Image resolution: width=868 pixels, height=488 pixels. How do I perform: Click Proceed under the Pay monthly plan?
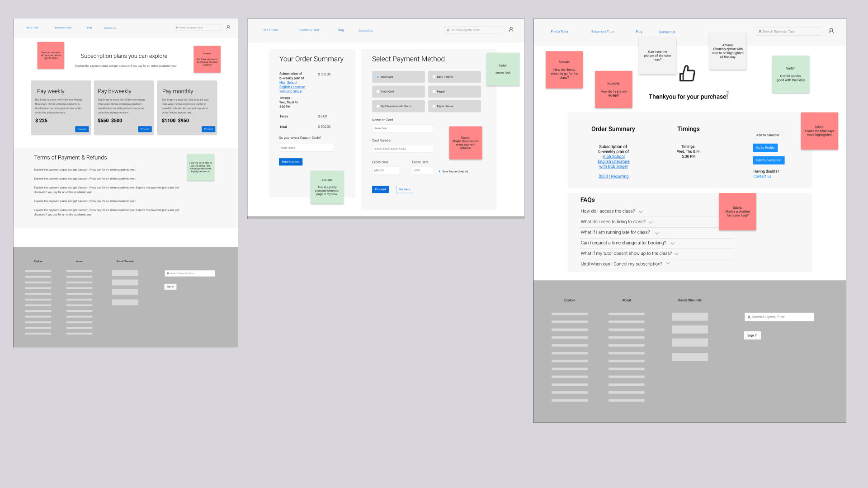pyautogui.click(x=208, y=129)
